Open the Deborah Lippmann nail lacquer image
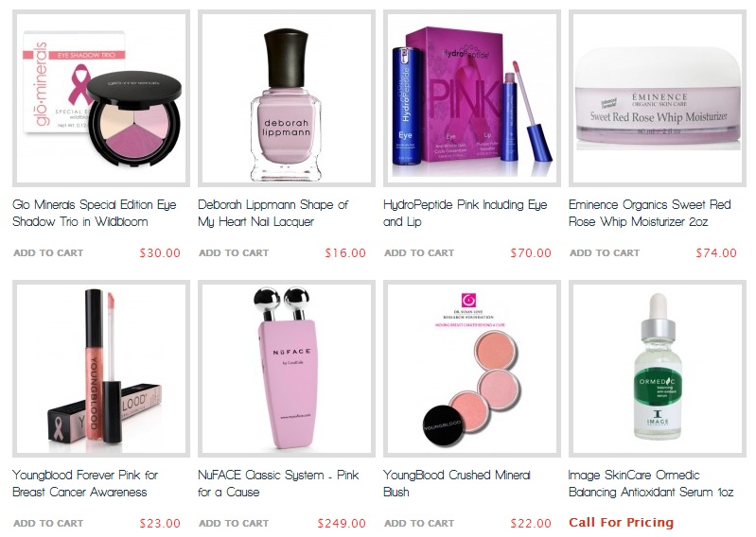The height and width of the screenshot is (537, 756). (287, 98)
